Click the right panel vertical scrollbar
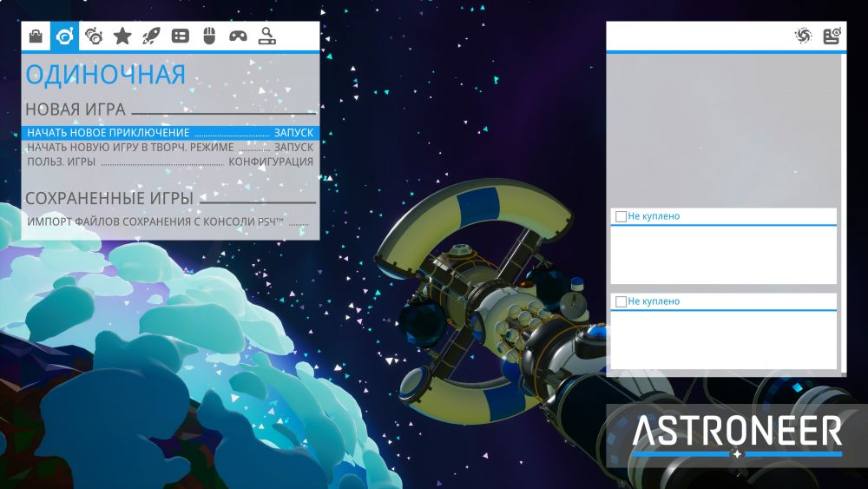Viewport: 868px width, 489px height. click(x=840, y=208)
